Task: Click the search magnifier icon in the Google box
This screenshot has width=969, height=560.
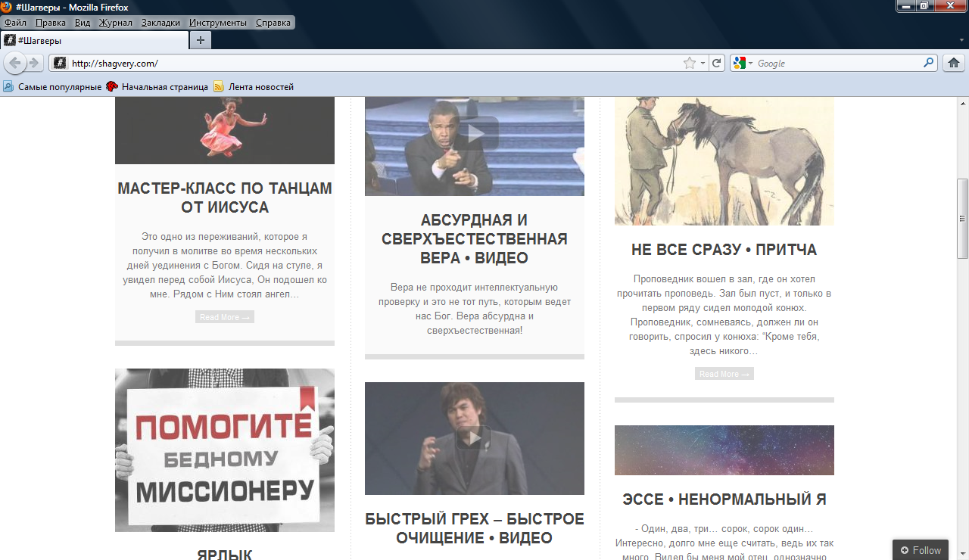Action: pyautogui.click(x=929, y=64)
